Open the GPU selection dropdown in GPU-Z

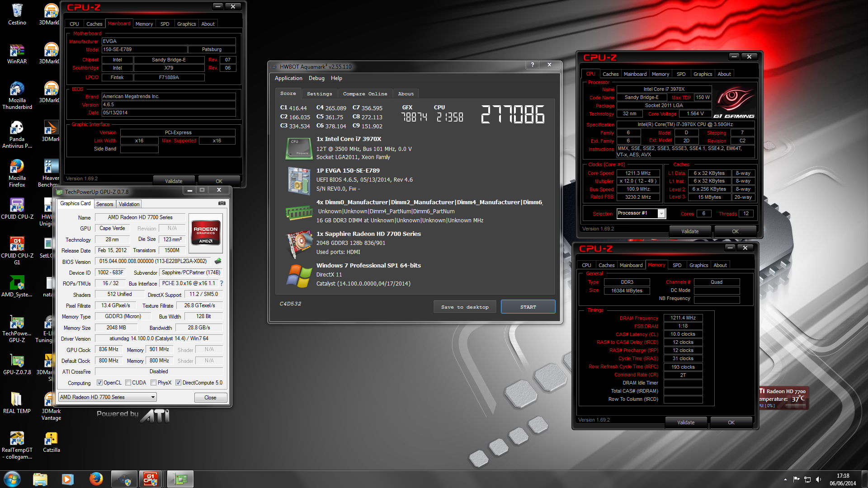click(108, 397)
